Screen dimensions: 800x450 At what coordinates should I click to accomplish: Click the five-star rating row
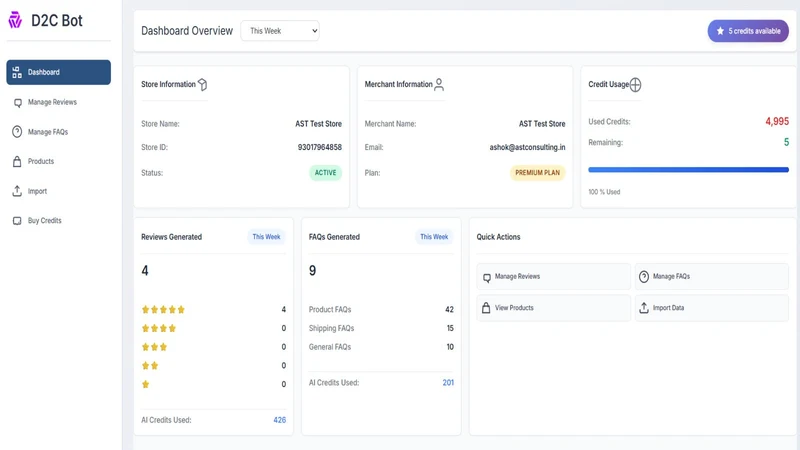(x=213, y=309)
